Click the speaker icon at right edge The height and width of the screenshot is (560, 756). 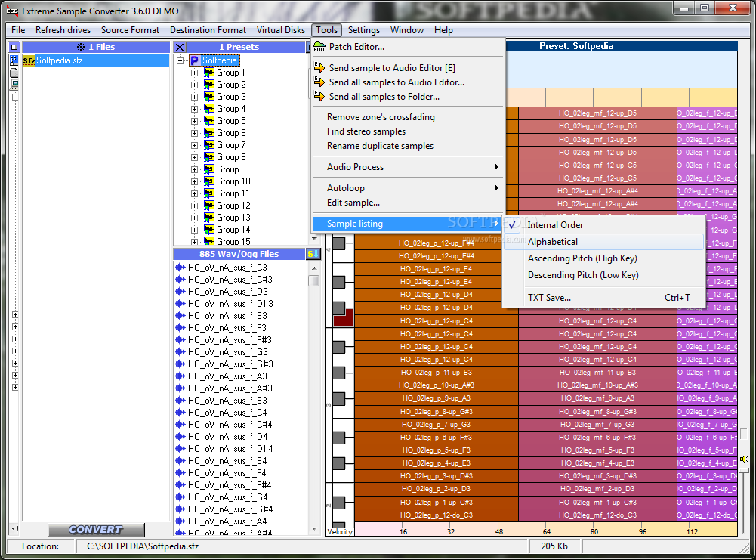coord(745,459)
